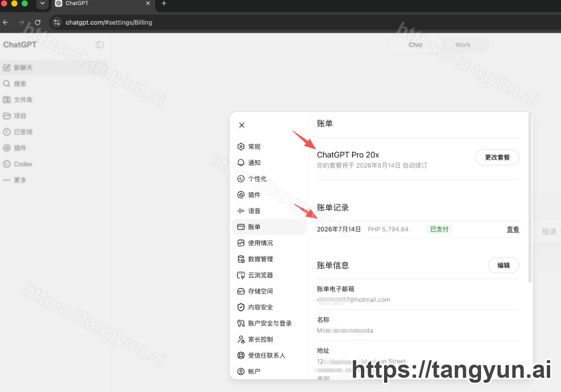Click the 通知 bell icon

[x=241, y=163]
